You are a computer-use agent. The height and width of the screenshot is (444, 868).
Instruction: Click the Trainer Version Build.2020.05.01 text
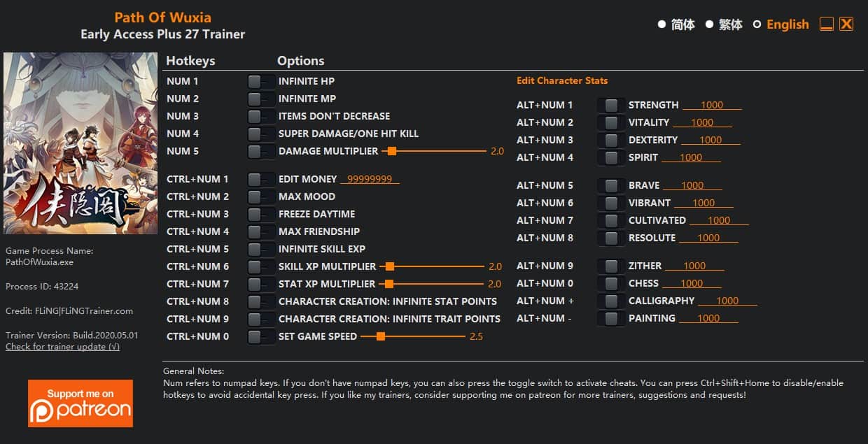point(72,335)
